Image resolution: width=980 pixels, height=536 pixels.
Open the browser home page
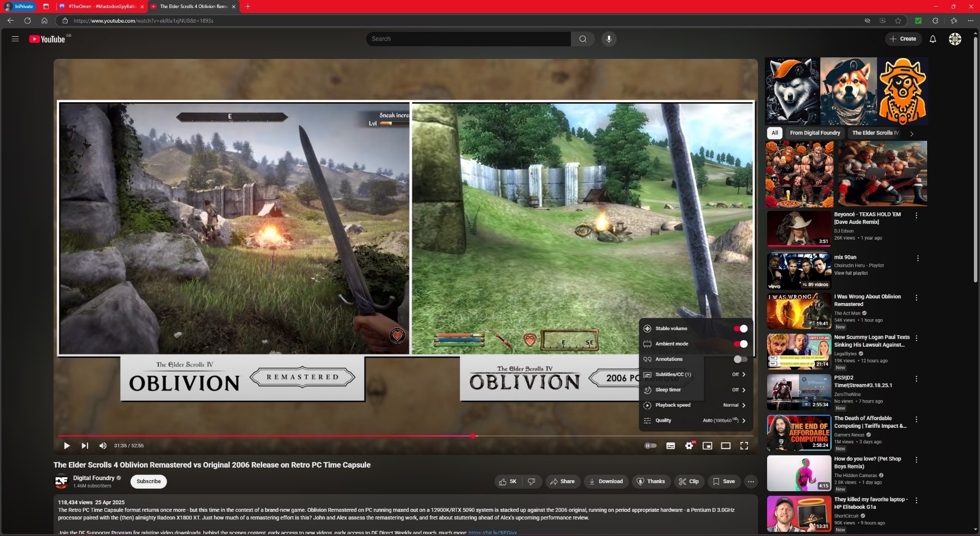(x=44, y=21)
